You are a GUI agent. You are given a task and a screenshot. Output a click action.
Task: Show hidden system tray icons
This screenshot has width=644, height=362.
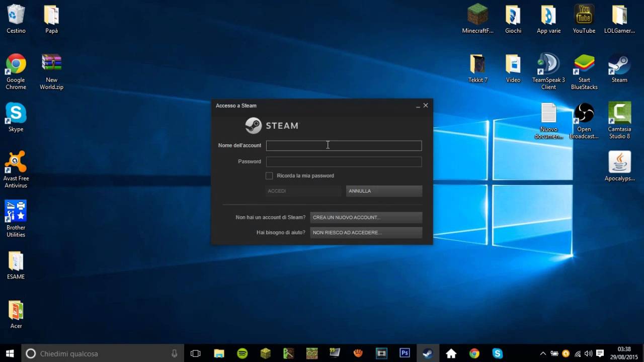[x=542, y=353]
